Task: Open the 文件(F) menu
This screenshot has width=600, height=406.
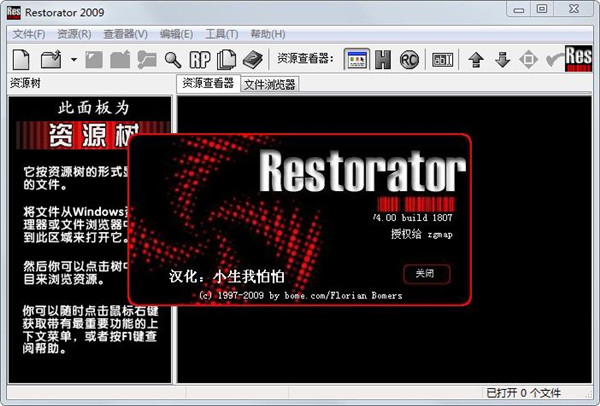Action: tap(31, 34)
